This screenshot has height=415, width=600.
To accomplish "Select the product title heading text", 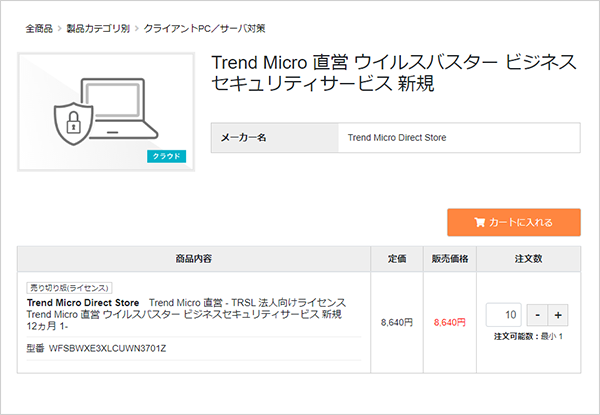I will tap(394, 73).
